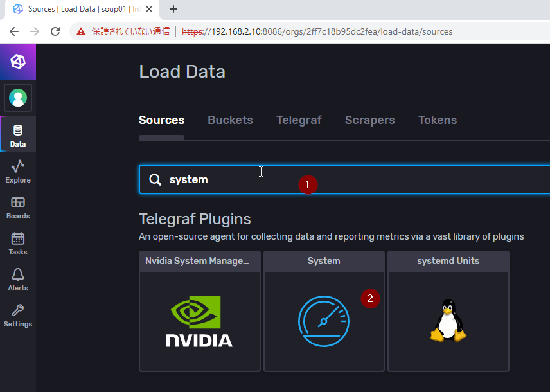
Task: Reload the page with the refresh icon
Action: (55, 31)
